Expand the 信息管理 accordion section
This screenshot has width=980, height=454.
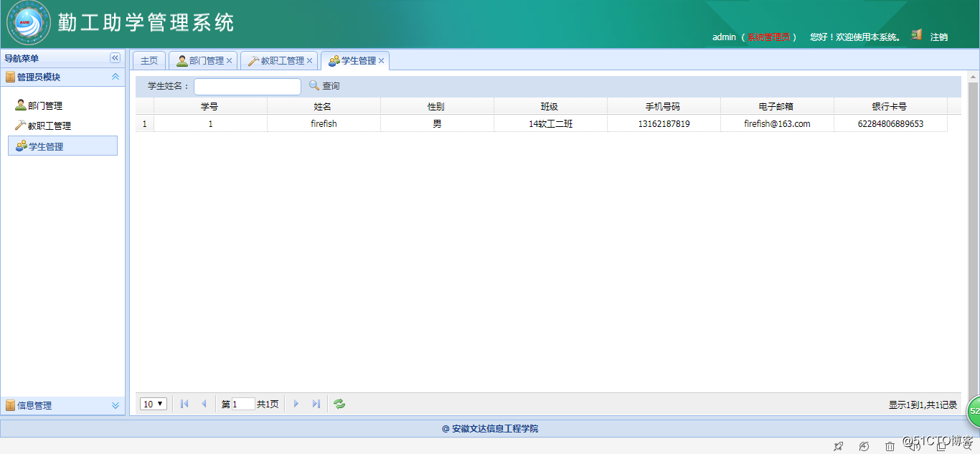(x=115, y=405)
